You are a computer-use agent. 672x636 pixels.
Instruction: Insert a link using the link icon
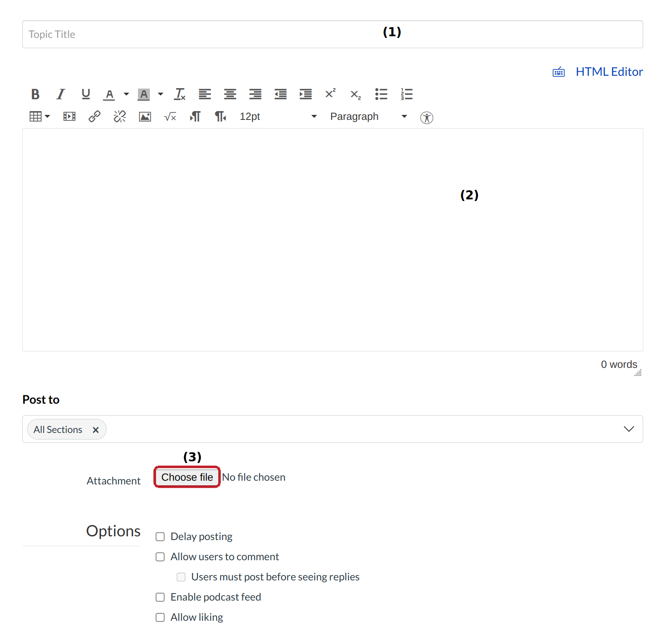[94, 117]
